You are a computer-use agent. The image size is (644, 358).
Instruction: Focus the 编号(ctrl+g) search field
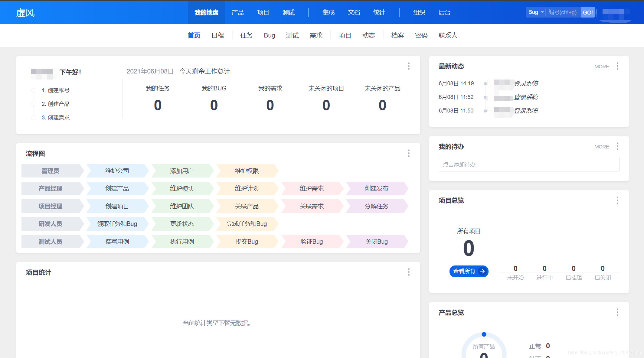click(x=563, y=12)
